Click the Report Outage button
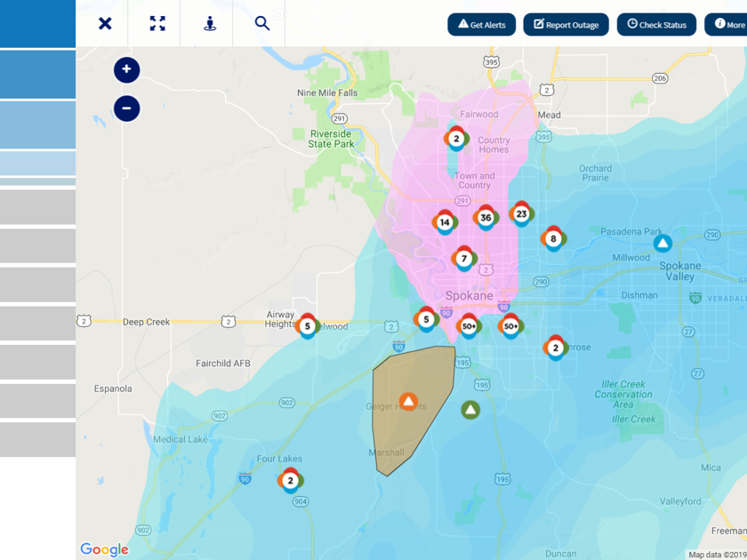Viewport: 747px width, 560px height. tap(566, 25)
